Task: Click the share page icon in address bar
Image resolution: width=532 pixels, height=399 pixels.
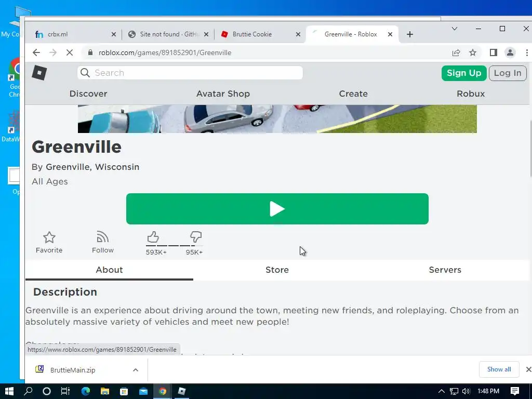Action: click(x=456, y=52)
